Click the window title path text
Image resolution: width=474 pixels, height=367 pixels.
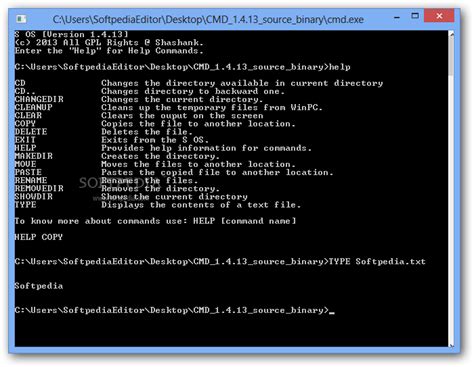point(208,19)
